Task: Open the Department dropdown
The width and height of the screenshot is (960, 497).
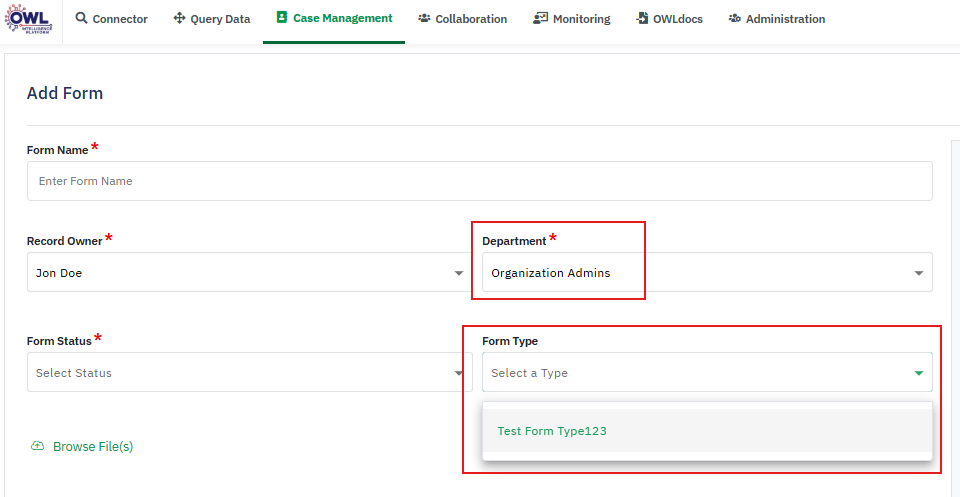Action: (x=918, y=273)
